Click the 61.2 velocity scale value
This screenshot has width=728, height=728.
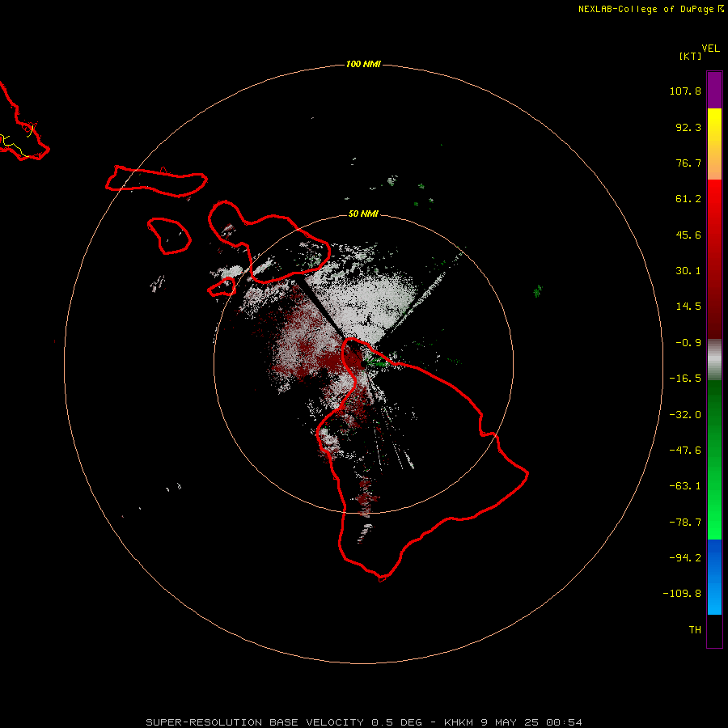(x=688, y=199)
